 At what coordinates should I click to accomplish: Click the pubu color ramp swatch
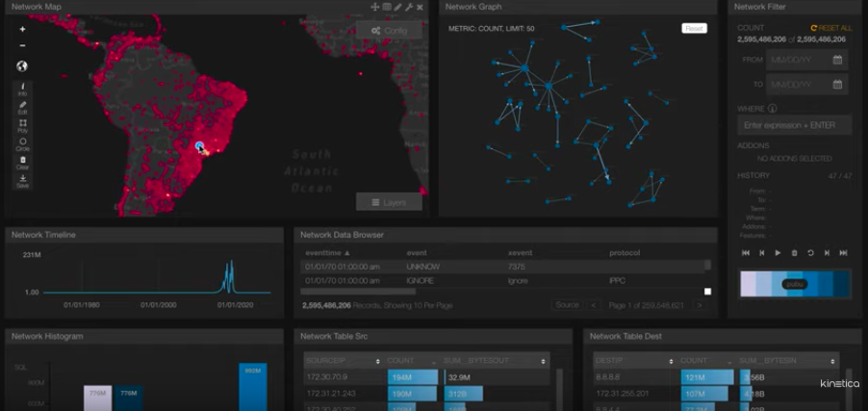click(x=794, y=284)
